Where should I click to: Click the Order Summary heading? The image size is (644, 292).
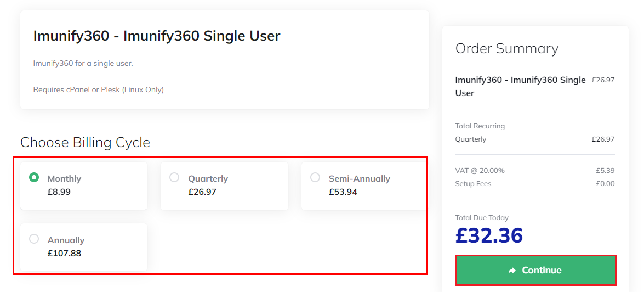506,48
